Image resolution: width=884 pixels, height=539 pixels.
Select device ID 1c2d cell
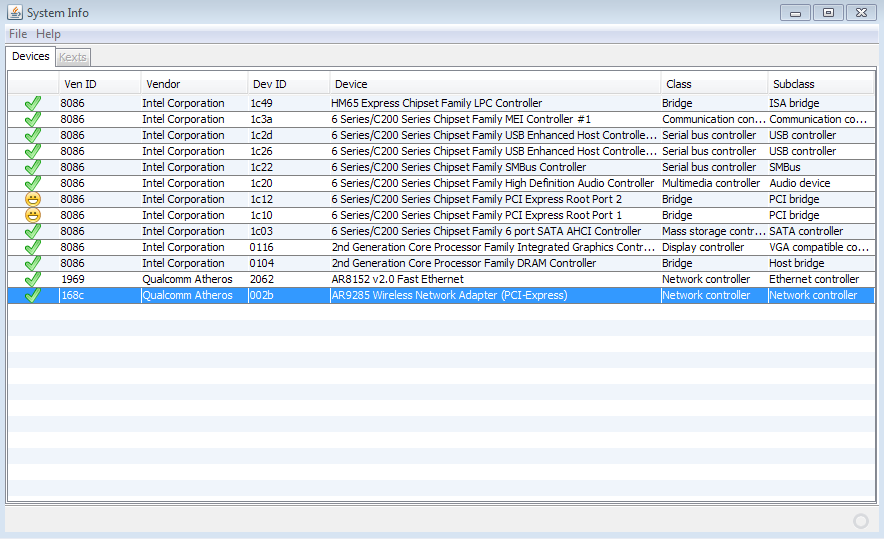click(x=289, y=135)
